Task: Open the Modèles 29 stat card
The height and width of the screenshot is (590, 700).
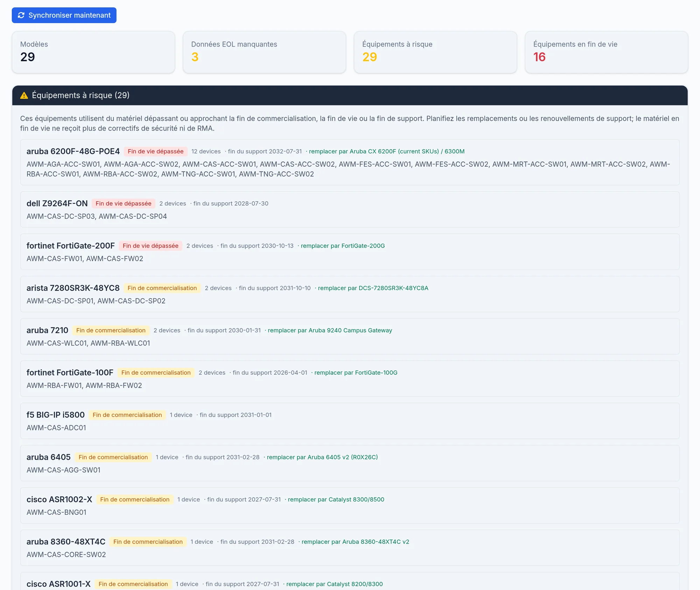Action: coord(93,52)
